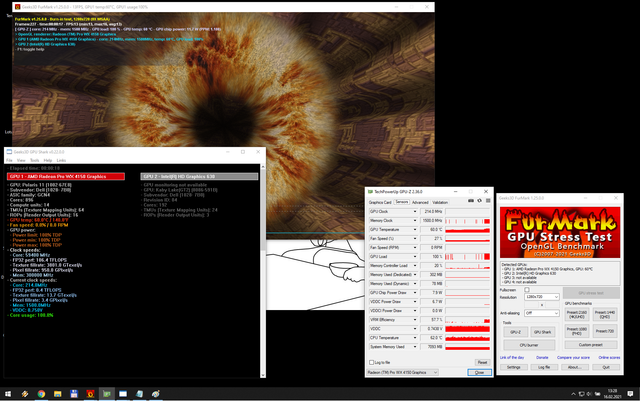Open Online scores link
Screen dimensions: 640x401
point(609,358)
